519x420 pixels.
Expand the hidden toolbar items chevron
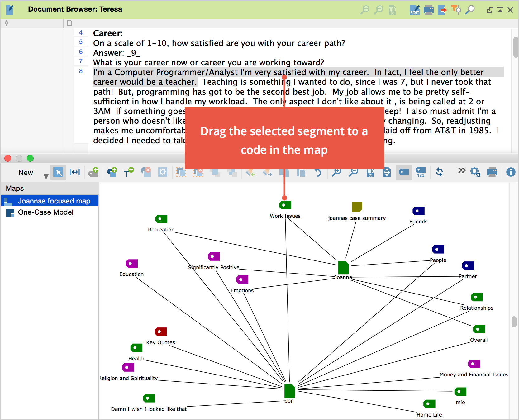pos(461,170)
